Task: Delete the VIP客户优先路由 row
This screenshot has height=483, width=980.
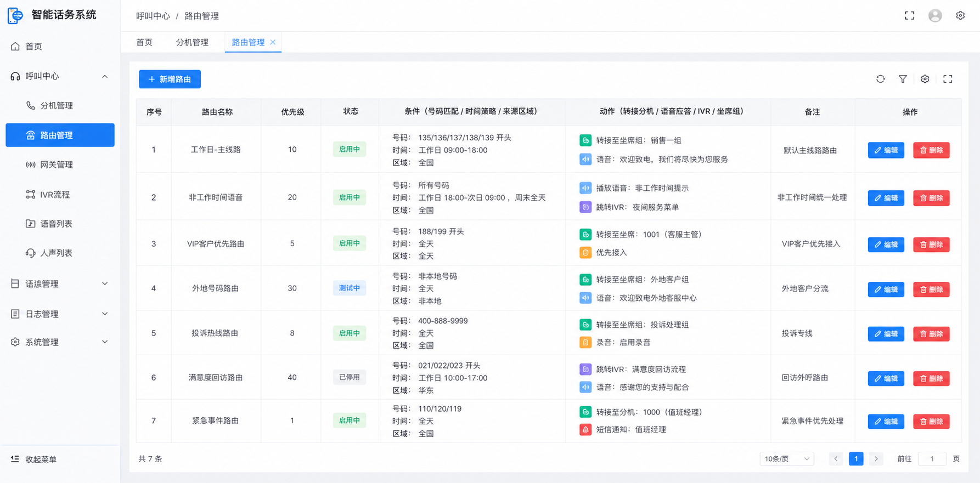Action: [x=931, y=245]
